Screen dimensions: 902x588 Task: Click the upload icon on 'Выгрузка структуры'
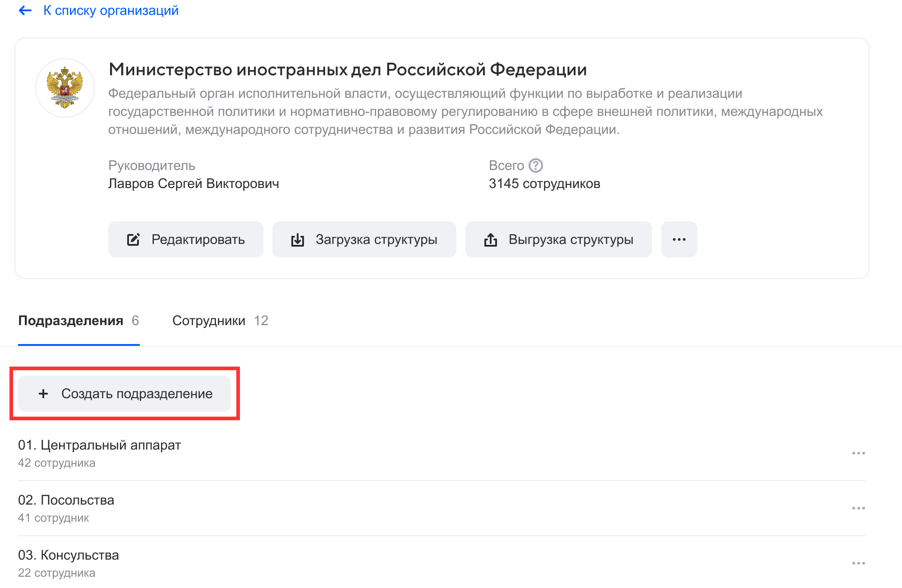tap(491, 239)
